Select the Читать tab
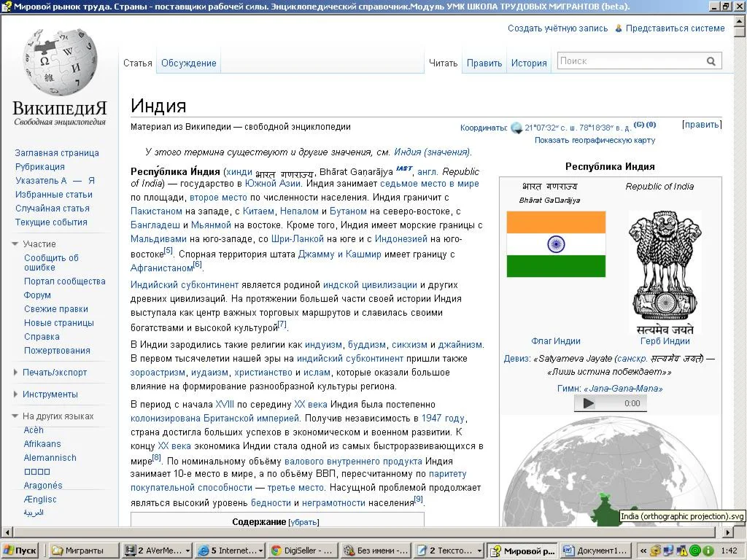This screenshot has height=560, width=747. click(443, 63)
